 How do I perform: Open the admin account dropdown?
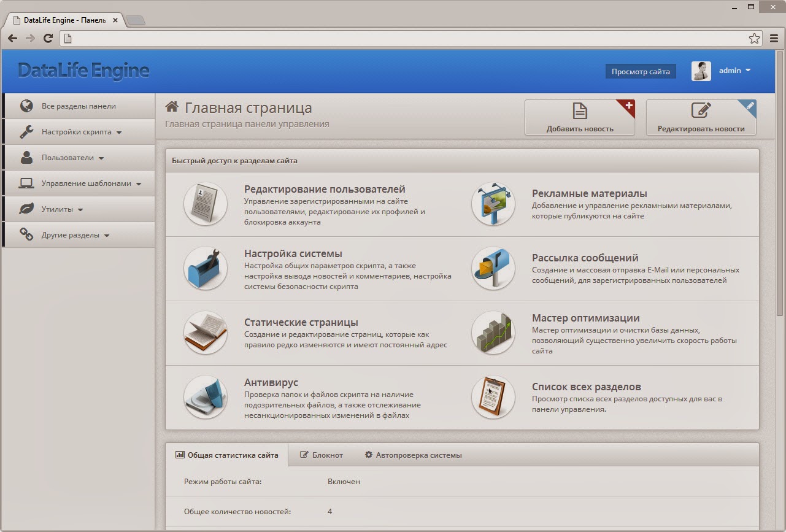click(x=734, y=70)
